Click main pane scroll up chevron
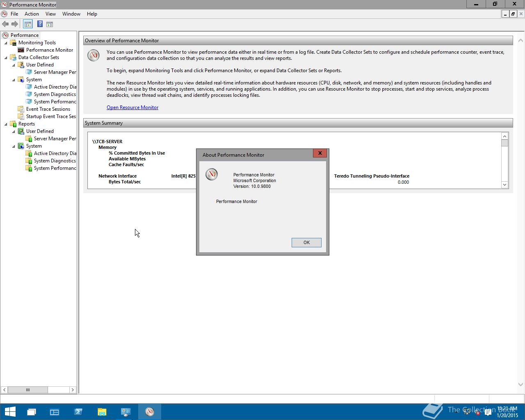 pos(520,40)
